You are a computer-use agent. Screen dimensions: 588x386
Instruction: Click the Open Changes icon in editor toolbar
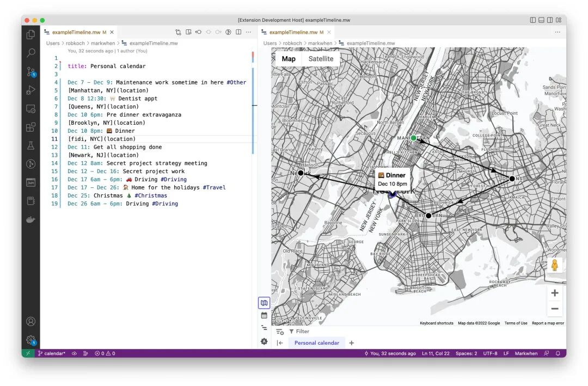[178, 32]
